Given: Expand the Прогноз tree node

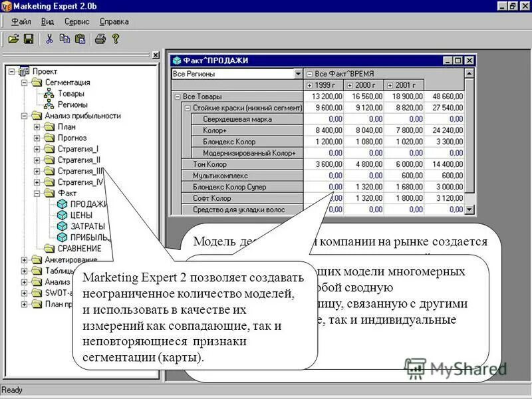Looking at the screenshot, I should click(x=37, y=138).
